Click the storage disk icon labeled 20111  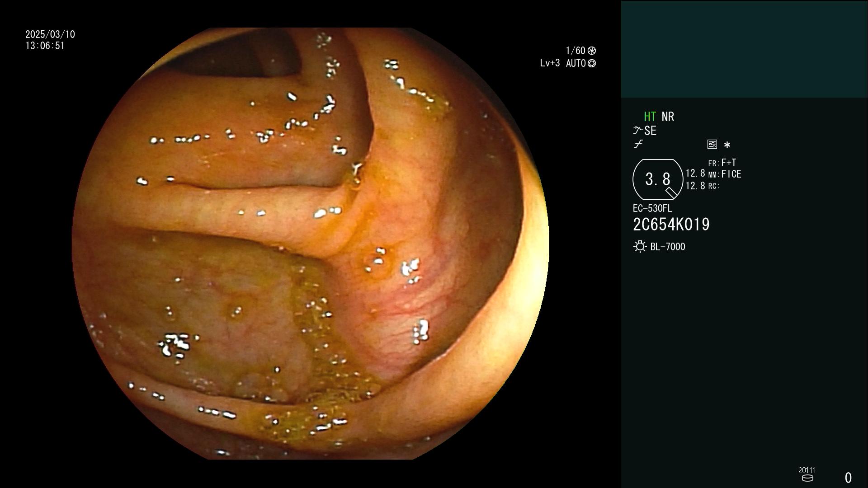pyautogui.click(x=807, y=478)
